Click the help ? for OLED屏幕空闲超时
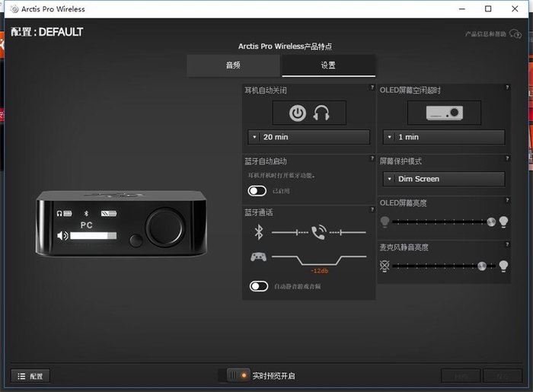This screenshot has height=392, width=533. click(507, 88)
